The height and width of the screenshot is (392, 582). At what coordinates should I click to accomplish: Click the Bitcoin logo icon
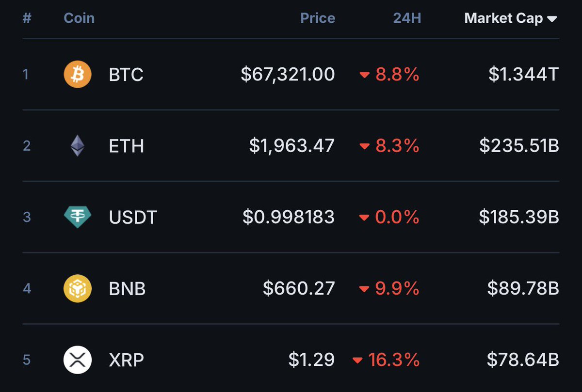[x=78, y=75]
